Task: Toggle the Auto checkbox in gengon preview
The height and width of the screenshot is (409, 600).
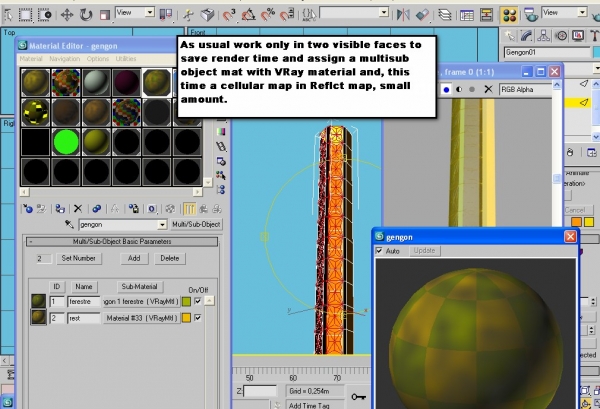Action: pyautogui.click(x=379, y=251)
